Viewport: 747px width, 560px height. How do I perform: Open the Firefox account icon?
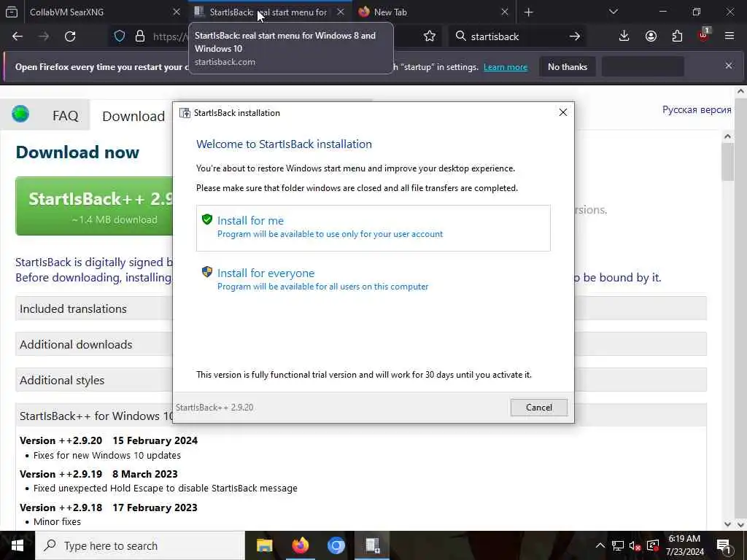[x=651, y=36]
